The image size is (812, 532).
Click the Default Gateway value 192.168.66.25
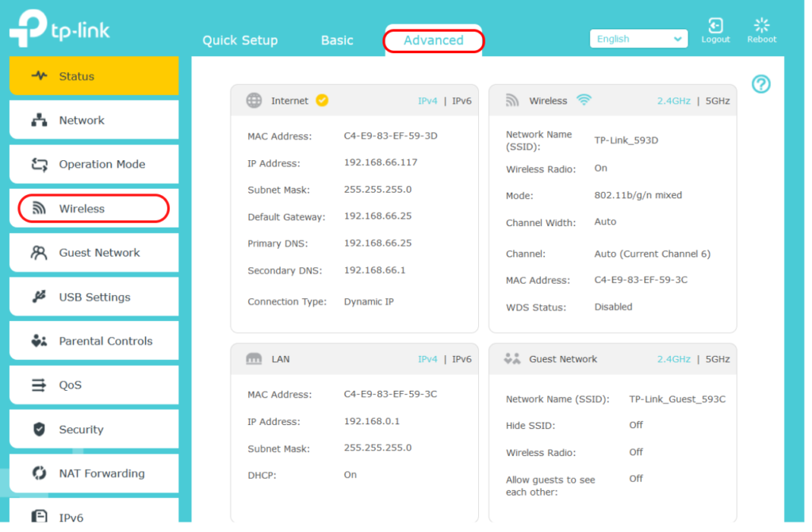[x=378, y=216]
